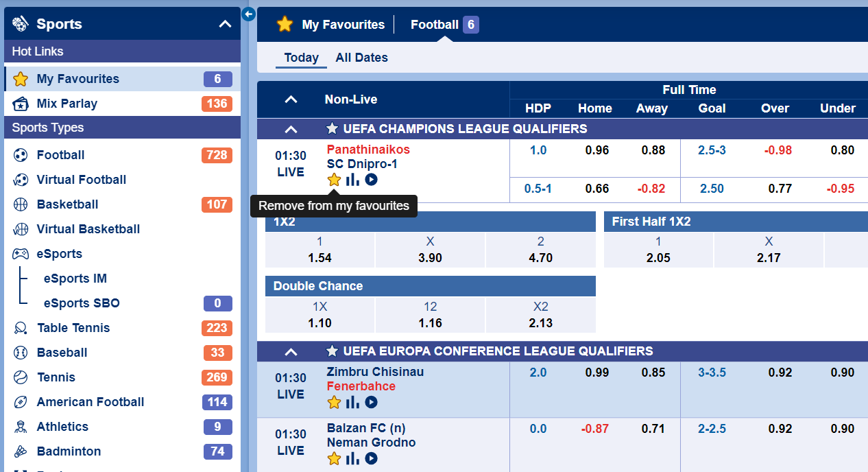Bet on 1X2 home odds 1.54
The image size is (868, 472).
(x=320, y=250)
